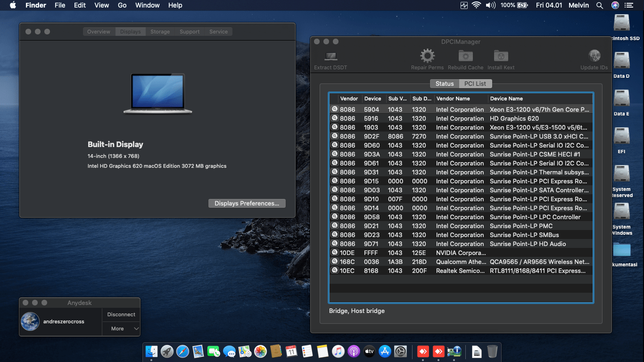Click the lookup icon on the Realtek RTL8111 row

click(x=335, y=271)
